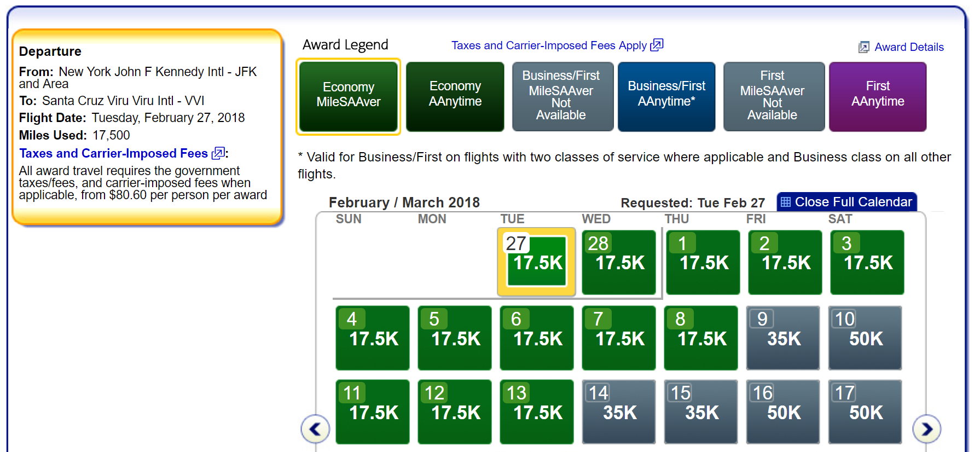Viewport: 980px width, 452px height.
Task: Pick March 9 at 35K miles
Action: [783, 338]
